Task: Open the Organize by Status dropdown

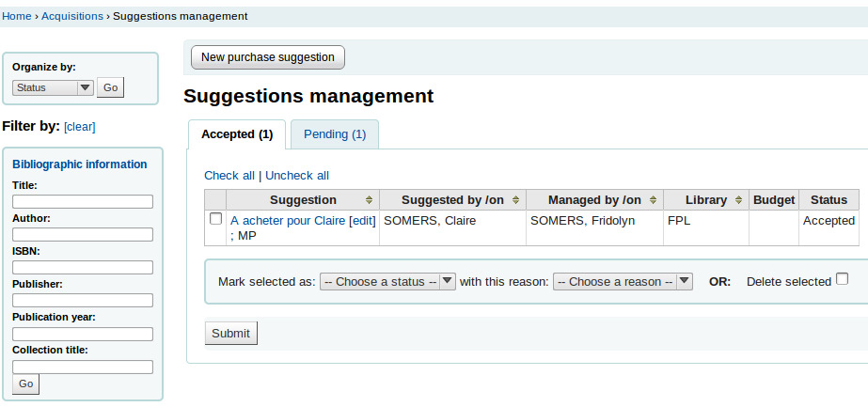Action: click(x=53, y=87)
